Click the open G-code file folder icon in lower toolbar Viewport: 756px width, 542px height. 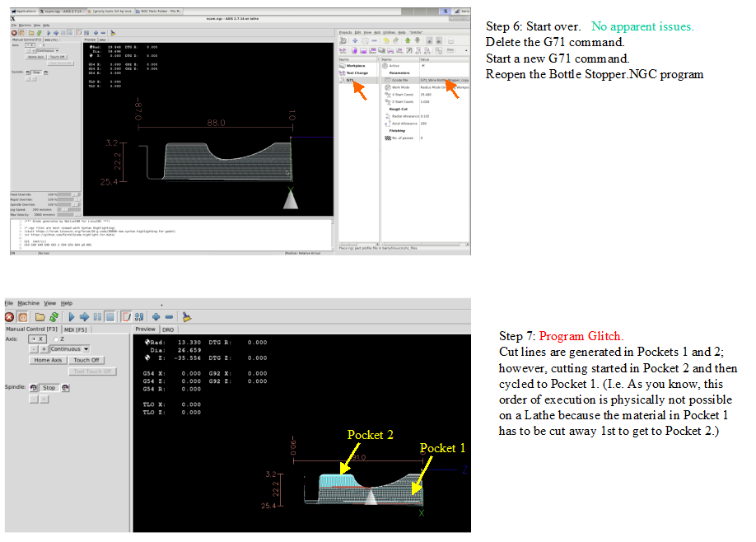pos(39,316)
